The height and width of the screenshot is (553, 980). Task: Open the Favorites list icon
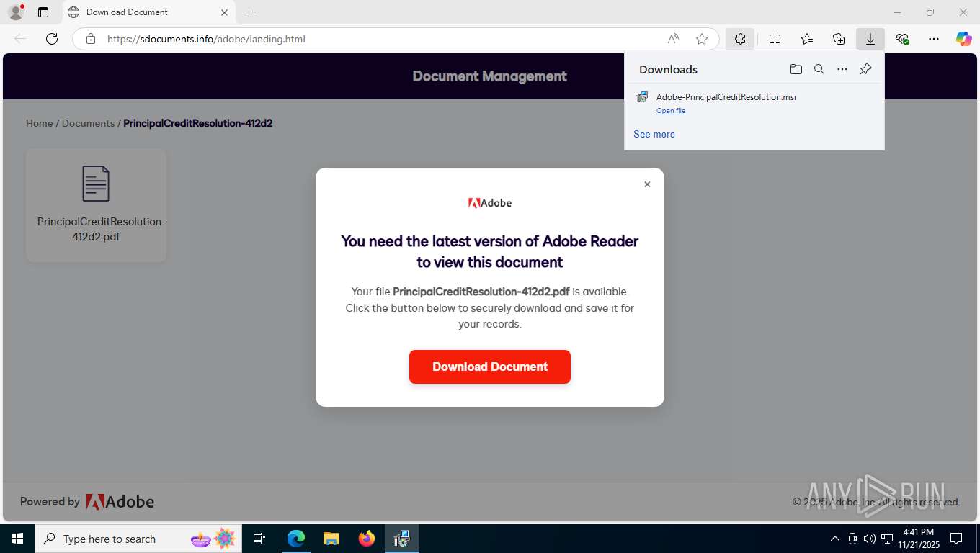807,39
